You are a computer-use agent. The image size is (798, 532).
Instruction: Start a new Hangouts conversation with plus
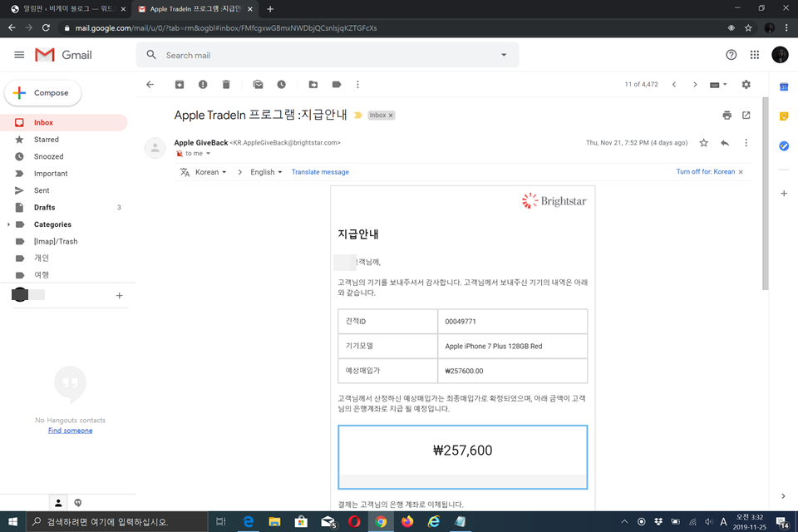[x=119, y=295]
